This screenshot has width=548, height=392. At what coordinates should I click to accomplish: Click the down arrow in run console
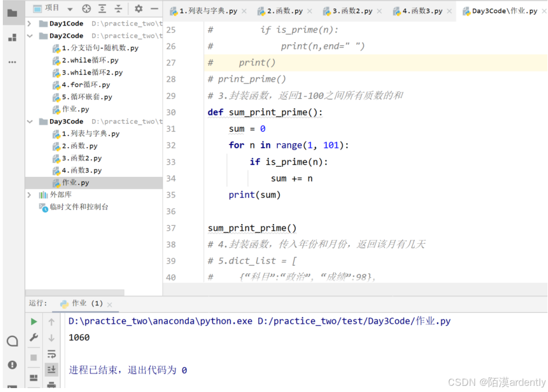[51, 338]
